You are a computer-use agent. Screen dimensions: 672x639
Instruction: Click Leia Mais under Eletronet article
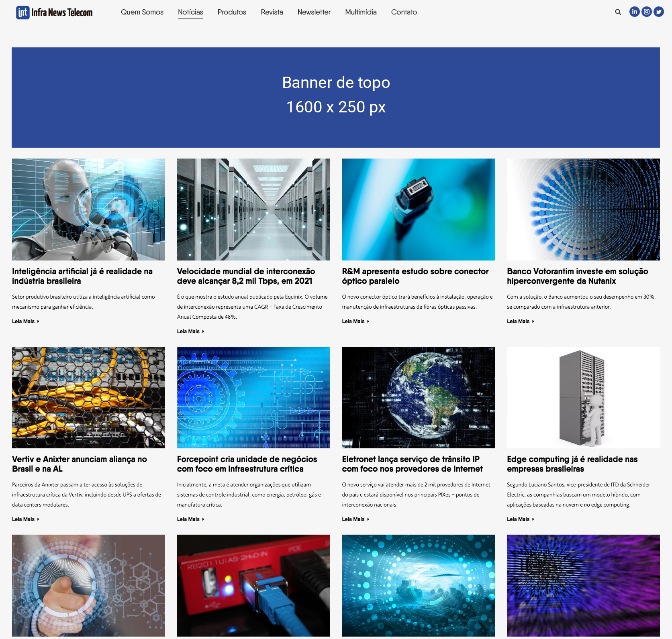356,519
